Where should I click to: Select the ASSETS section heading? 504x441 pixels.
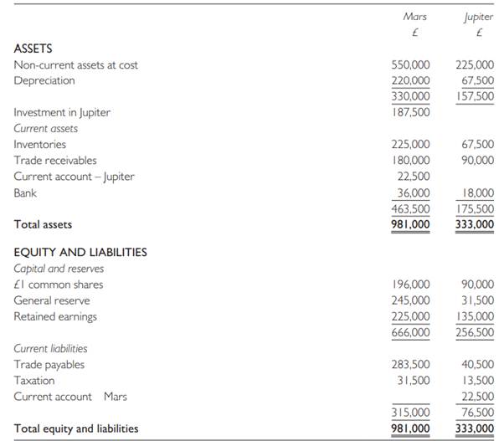(33, 49)
